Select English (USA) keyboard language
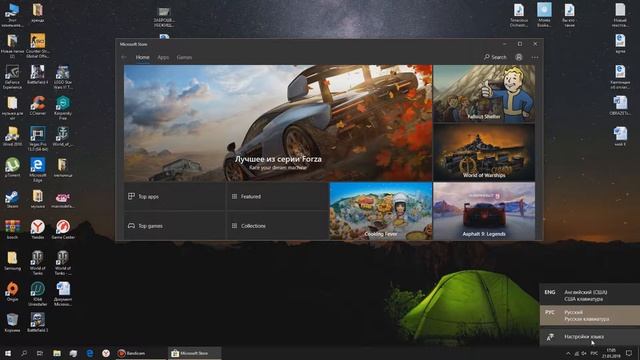640x360 pixels. pyautogui.click(x=590, y=296)
